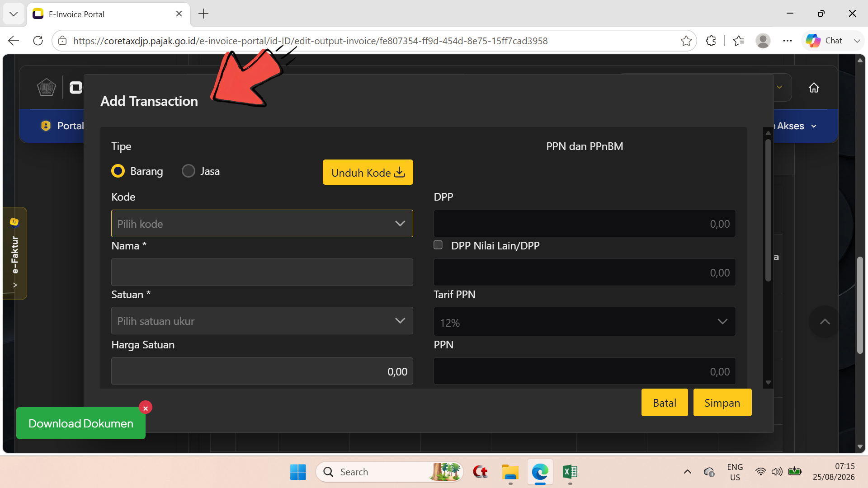Tick the DPP Nilai Lain/DPP checkbox
The height and width of the screenshot is (488, 868).
coord(438,245)
